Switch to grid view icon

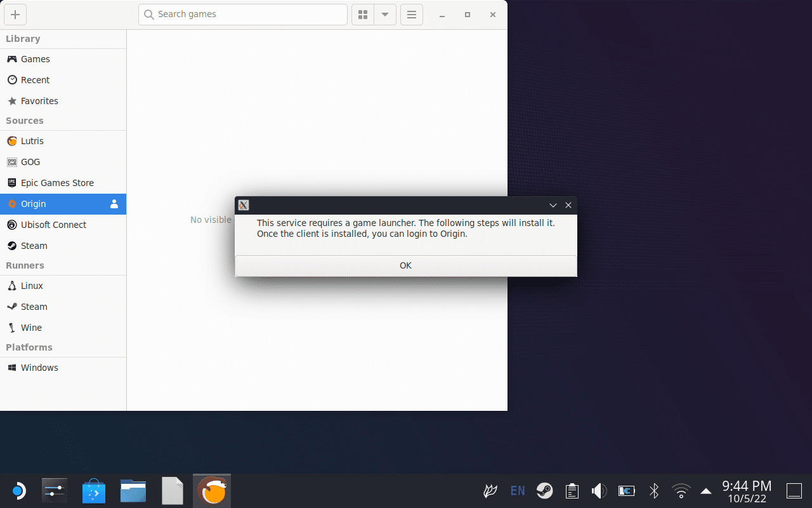[x=363, y=15]
